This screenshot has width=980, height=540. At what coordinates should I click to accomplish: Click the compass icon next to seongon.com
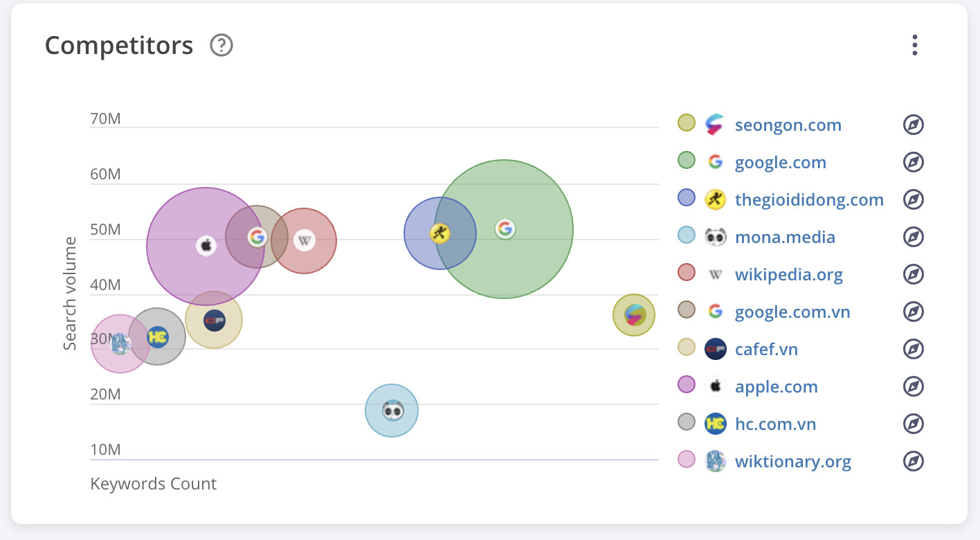(914, 125)
